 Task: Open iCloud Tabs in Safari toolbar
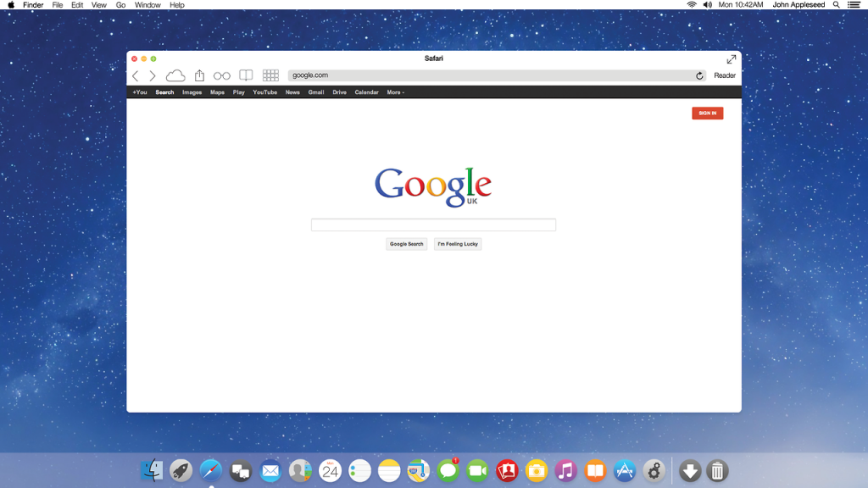[x=175, y=75]
